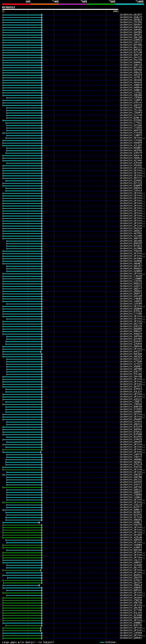Select hit label UniRef100_O80646
Screen dimensions: 146x644
click(131, 80)
